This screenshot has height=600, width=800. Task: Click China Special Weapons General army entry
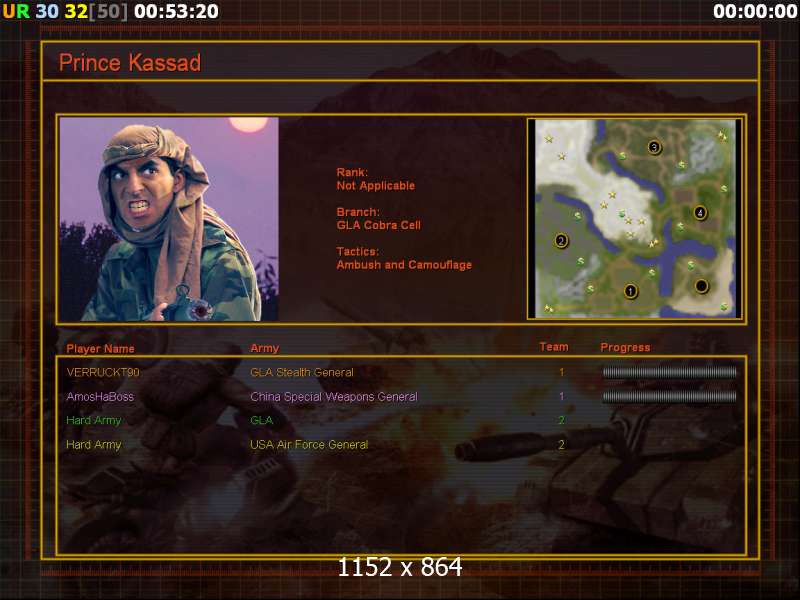click(334, 396)
